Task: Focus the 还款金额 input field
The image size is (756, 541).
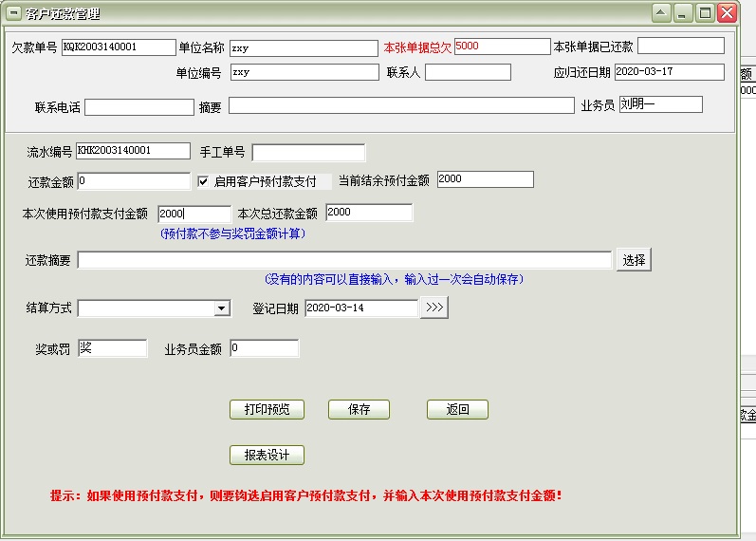Action: click(x=134, y=181)
